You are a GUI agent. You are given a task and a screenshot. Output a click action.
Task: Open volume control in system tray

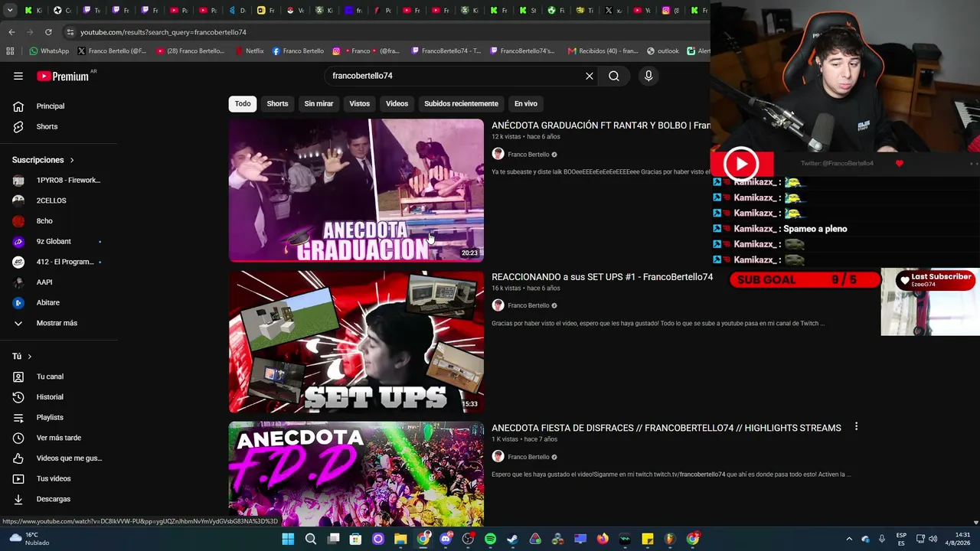933,539
